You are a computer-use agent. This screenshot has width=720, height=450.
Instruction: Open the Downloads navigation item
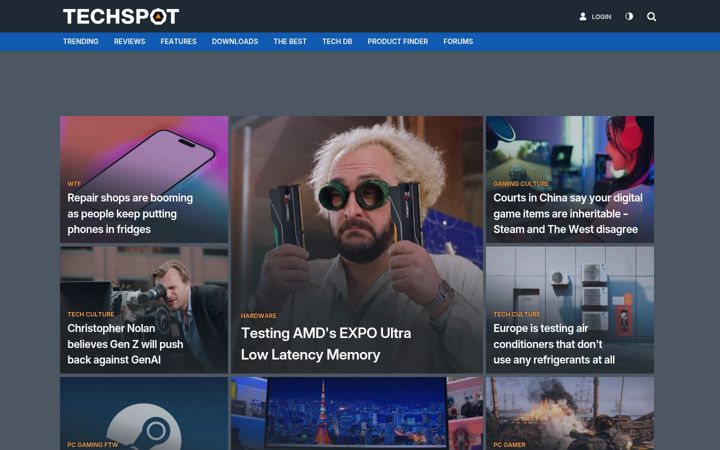tap(235, 41)
